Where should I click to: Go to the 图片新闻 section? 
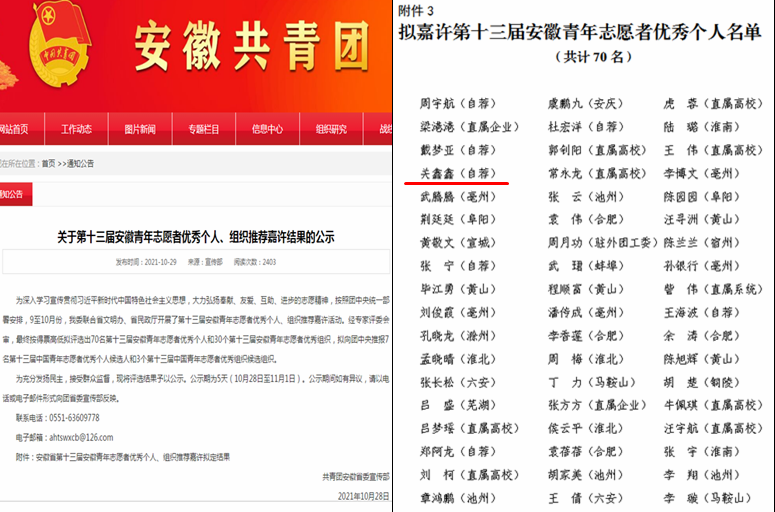(x=140, y=129)
